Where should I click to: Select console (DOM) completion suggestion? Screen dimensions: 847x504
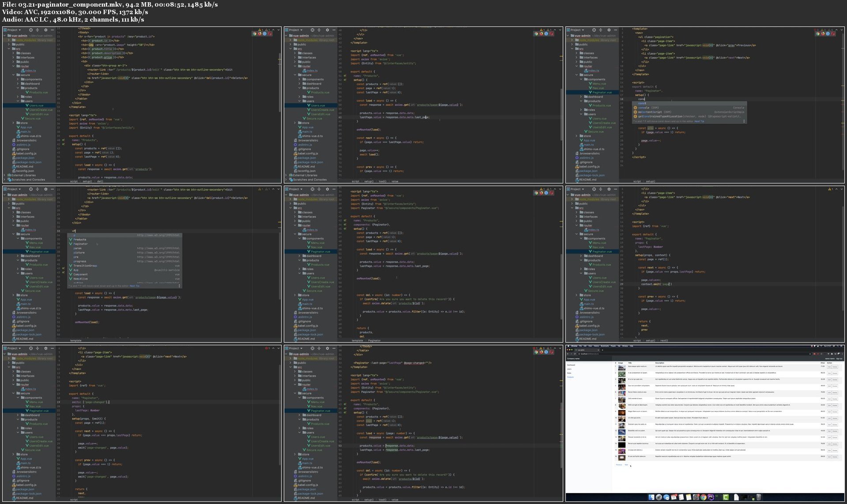(689, 108)
